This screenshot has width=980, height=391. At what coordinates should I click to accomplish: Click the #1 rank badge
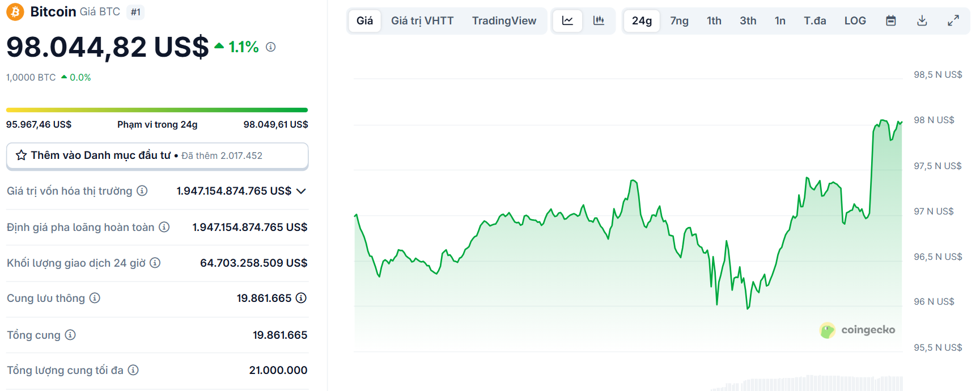coord(135,12)
